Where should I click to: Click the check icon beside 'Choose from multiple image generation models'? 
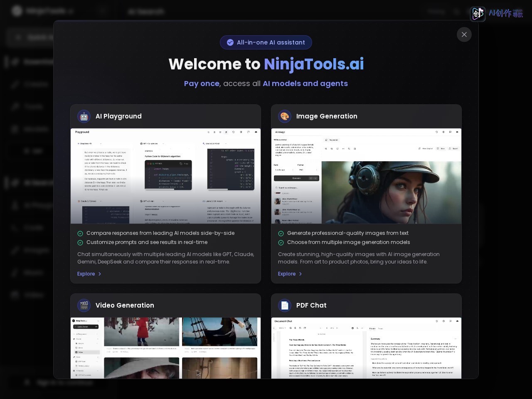pos(281,243)
